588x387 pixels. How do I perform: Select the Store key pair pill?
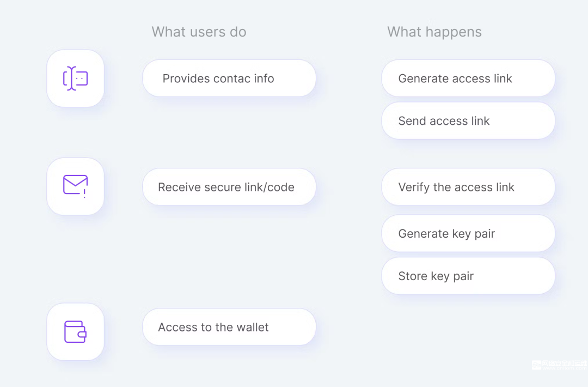coord(468,275)
